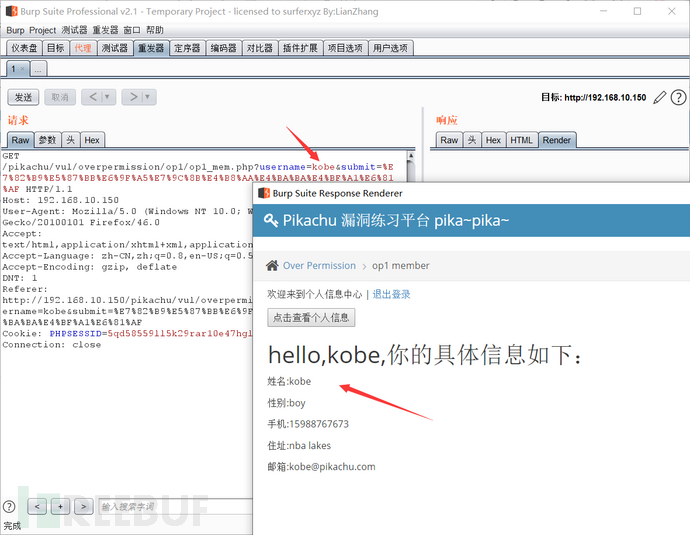Click the Connection: close header line
Screen dimensions: 690x535
point(51,344)
